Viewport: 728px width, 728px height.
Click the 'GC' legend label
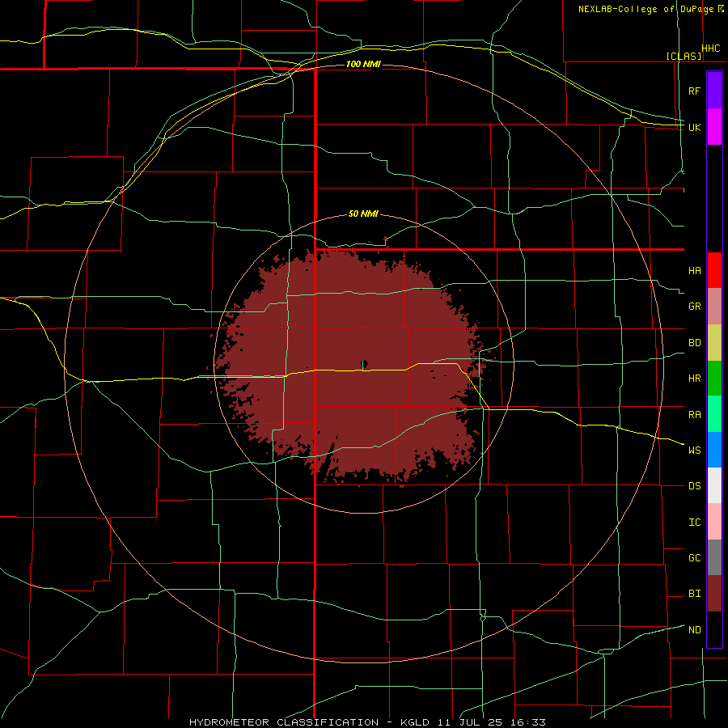[695, 558]
